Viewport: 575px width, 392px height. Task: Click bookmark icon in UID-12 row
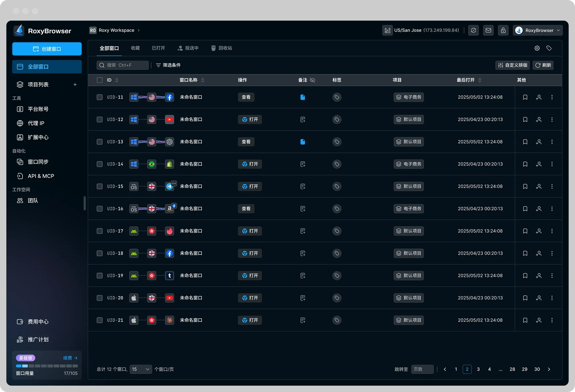point(525,120)
